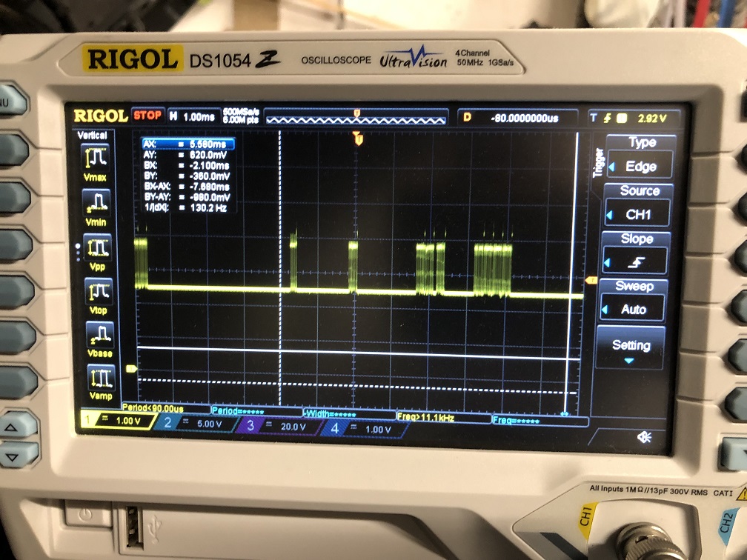The height and width of the screenshot is (560, 747).
Task: Select the BY cursor readout row
Action: 187,176
